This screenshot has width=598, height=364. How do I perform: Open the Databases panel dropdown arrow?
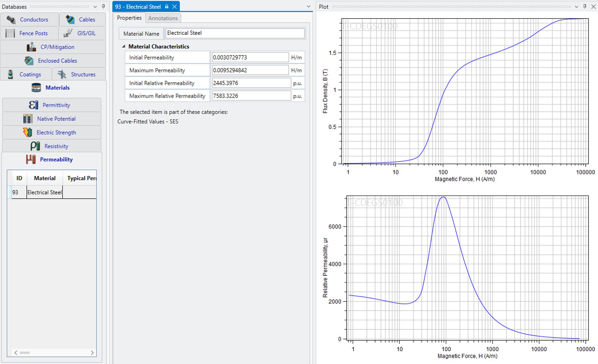click(95, 7)
